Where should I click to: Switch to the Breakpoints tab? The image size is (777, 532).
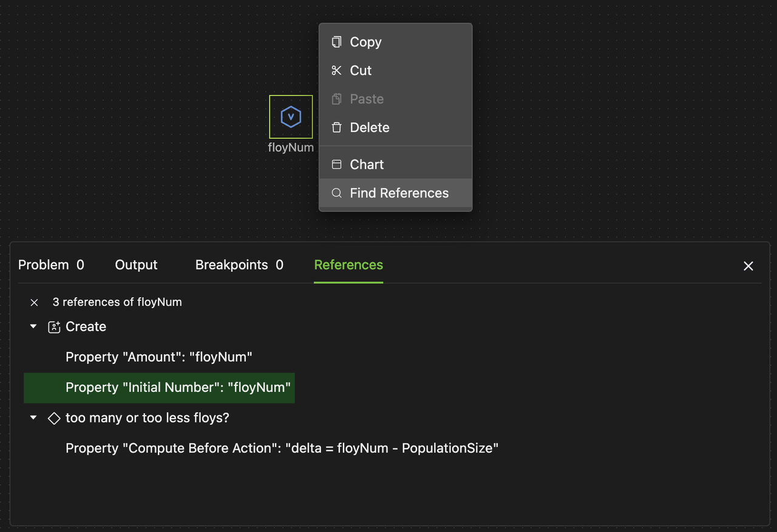[239, 264]
